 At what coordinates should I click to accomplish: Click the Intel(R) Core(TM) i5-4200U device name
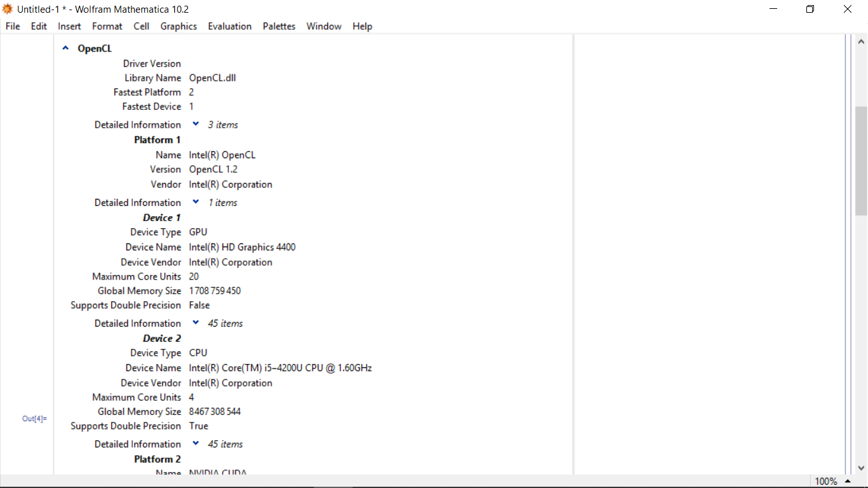[x=281, y=368]
